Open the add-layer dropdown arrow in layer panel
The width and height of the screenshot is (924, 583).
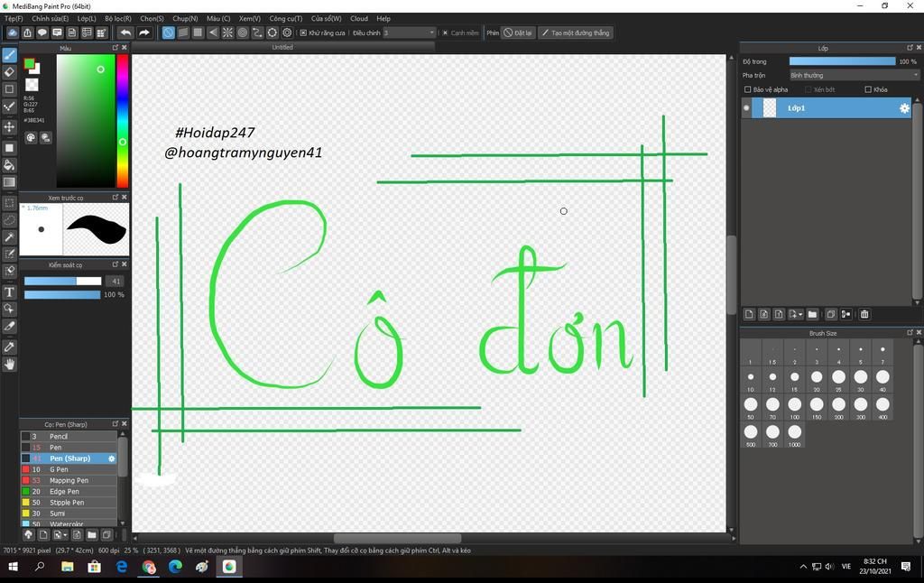[800, 315]
